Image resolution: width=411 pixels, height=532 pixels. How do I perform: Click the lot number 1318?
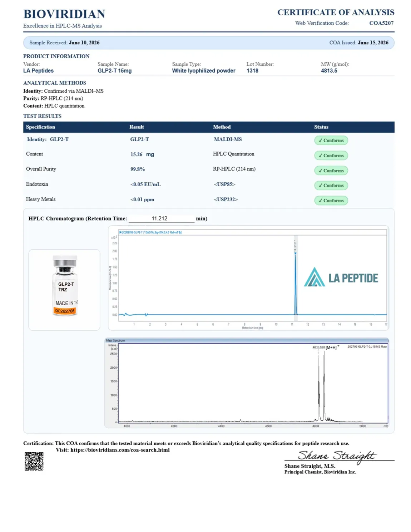[252, 71]
